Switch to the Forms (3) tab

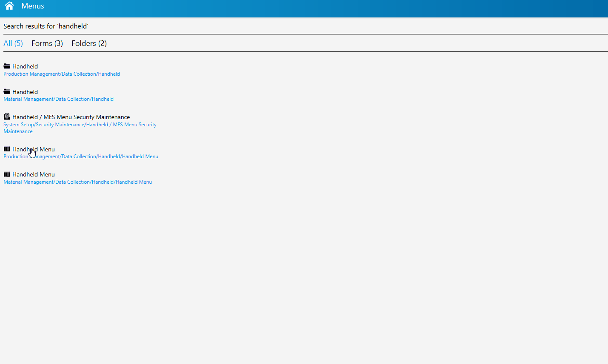click(47, 43)
